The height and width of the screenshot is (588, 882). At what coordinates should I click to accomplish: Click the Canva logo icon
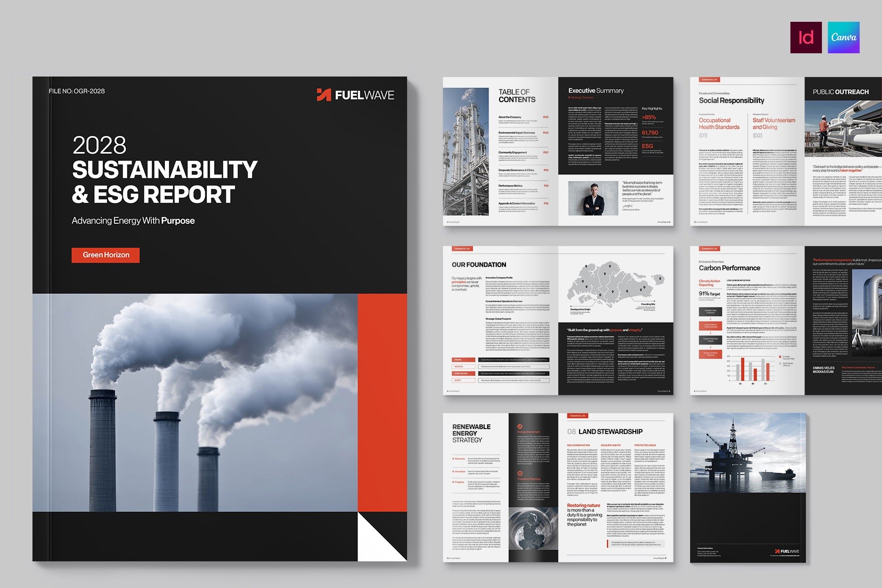[x=843, y=37]
